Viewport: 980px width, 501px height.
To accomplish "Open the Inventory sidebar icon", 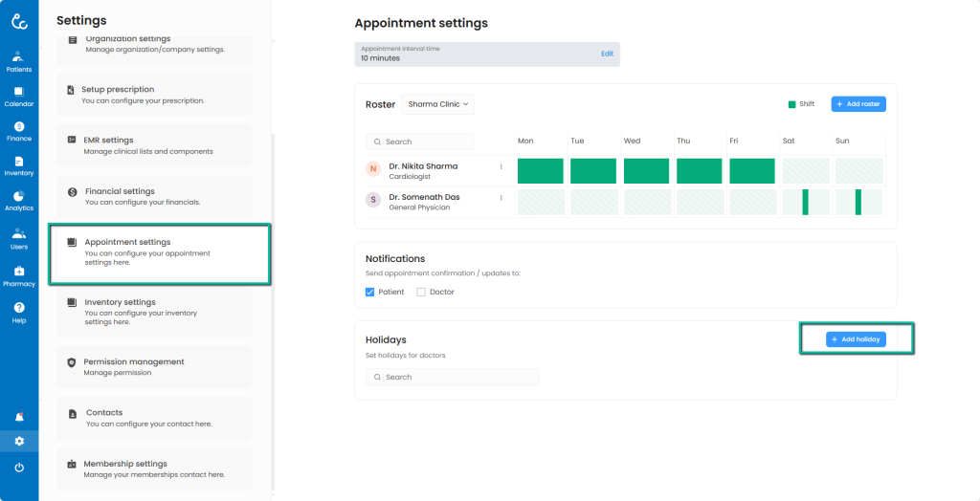I will coord(19,165).
